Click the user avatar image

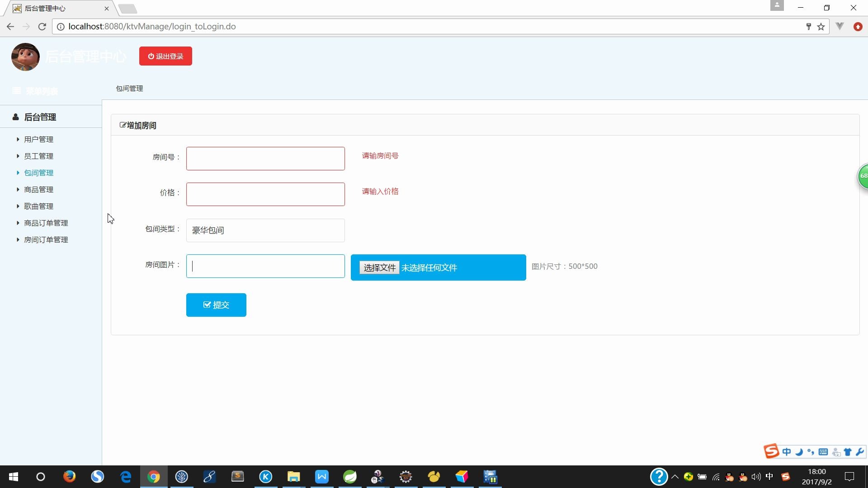(x=25, y=57)
